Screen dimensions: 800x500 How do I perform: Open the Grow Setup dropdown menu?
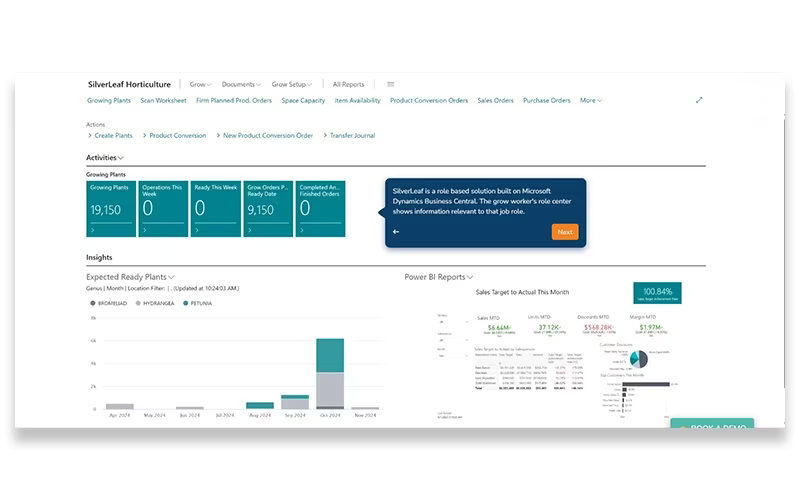pos(291,84)
